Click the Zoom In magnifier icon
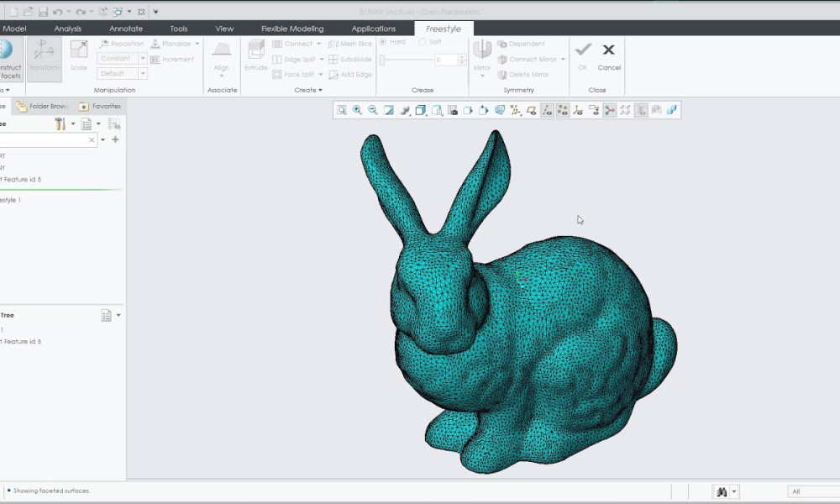 click(x=357, y=110)
